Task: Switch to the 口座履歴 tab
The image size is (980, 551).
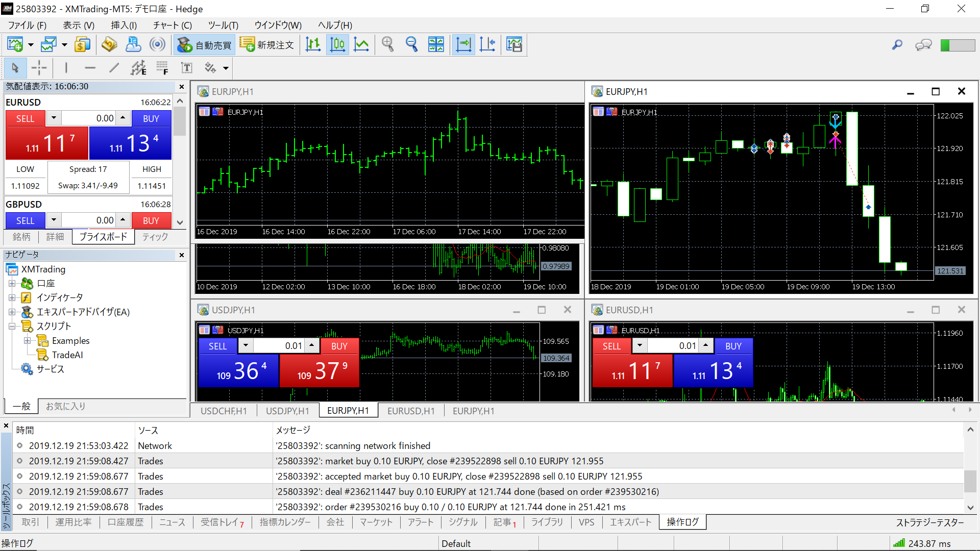Action: click(x=125, y=522)
